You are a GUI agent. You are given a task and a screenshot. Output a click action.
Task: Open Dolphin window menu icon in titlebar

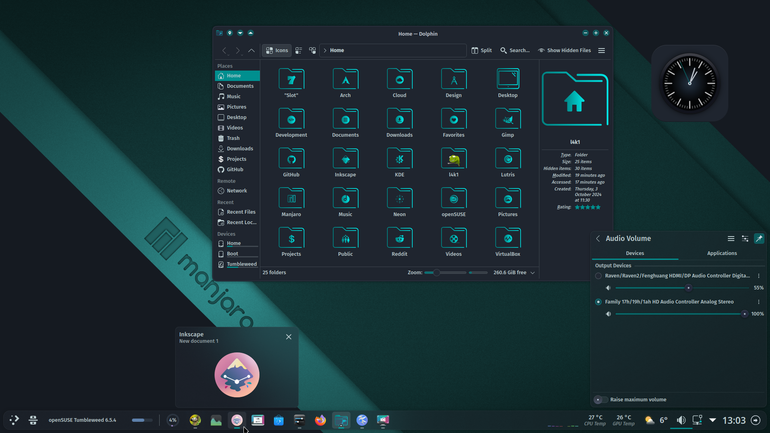pos(220,33)
